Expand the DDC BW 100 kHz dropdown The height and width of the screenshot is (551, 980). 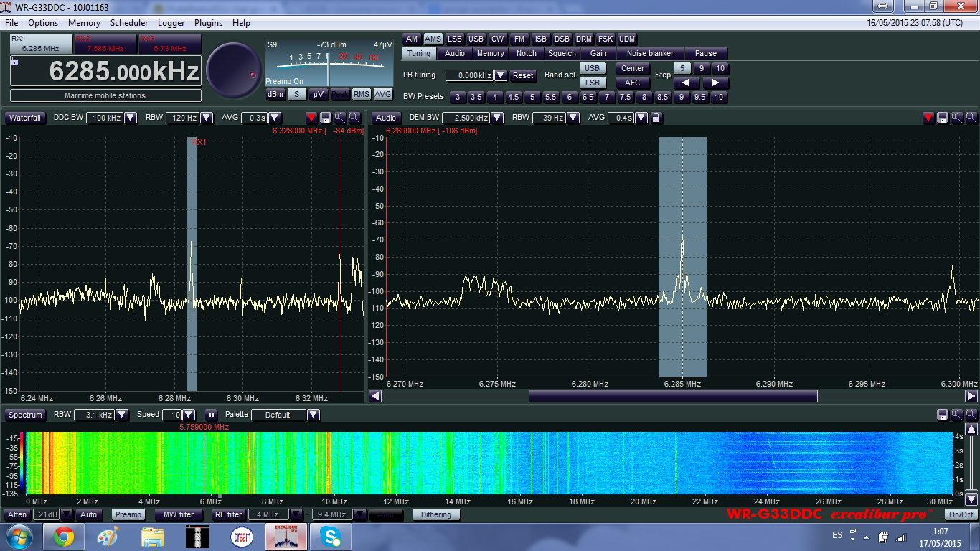[x=131, y=118]
